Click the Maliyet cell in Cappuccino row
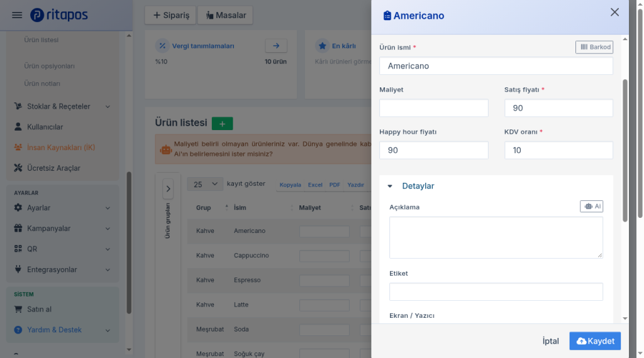The width and height of the screenshot is (644, 358). click(325, 256)
